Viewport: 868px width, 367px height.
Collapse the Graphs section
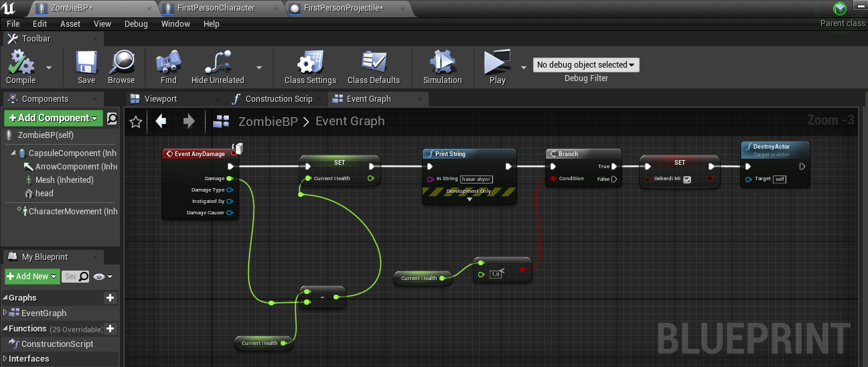coord(5,298)
